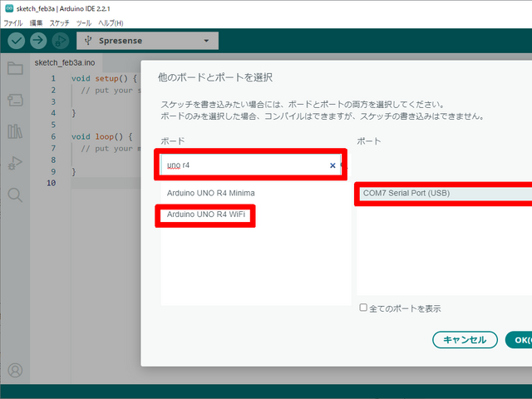
Task: Open the Debug sidebar panel icon
Action: tap(15, 163)
